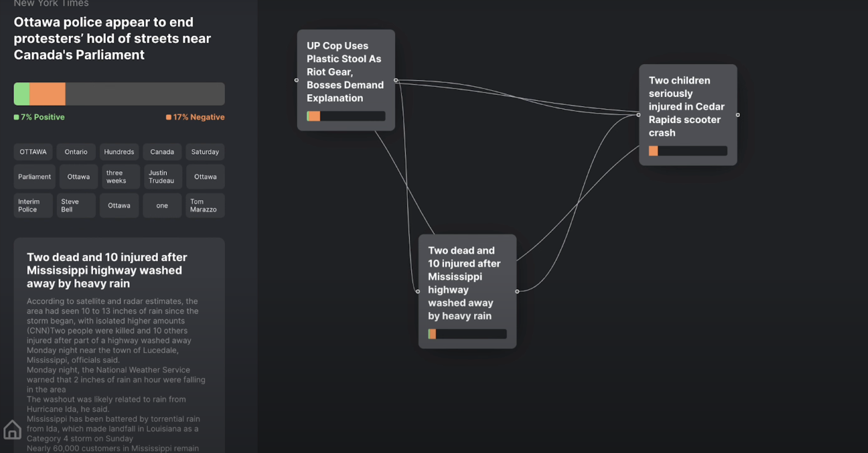This screenshot has width=868, height=453.
Task: Click the Interim Police keyword tag
Action: (33, 205)
